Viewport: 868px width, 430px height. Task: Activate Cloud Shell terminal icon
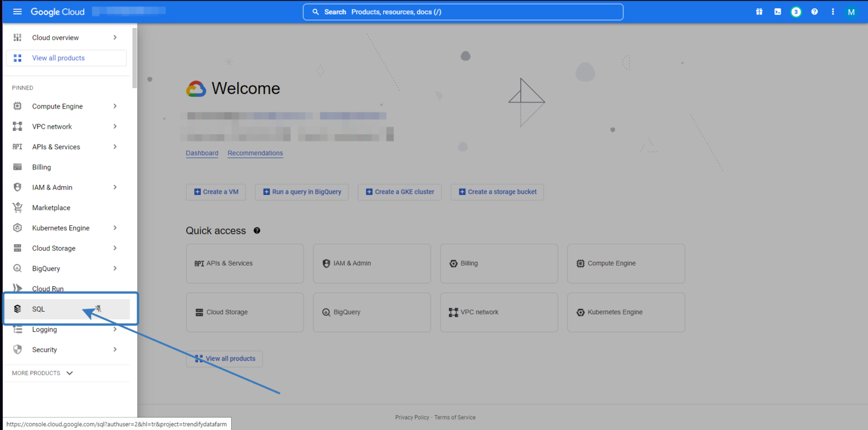pyautogui.click(x=777, y=12)
